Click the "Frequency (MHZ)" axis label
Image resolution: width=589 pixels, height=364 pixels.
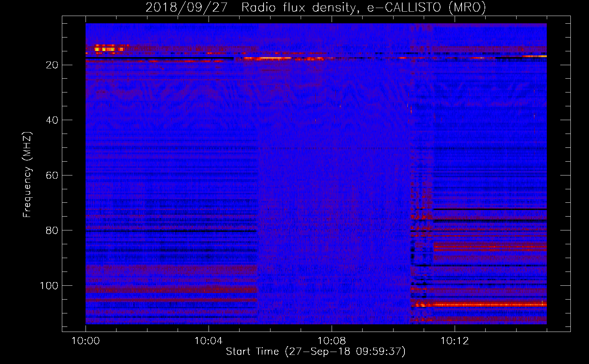27,175
